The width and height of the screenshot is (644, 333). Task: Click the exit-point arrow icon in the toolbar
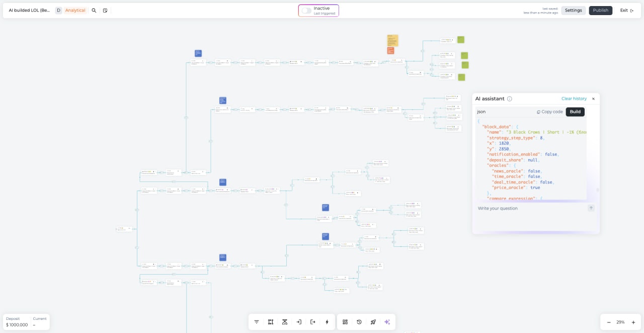(313, 321)
